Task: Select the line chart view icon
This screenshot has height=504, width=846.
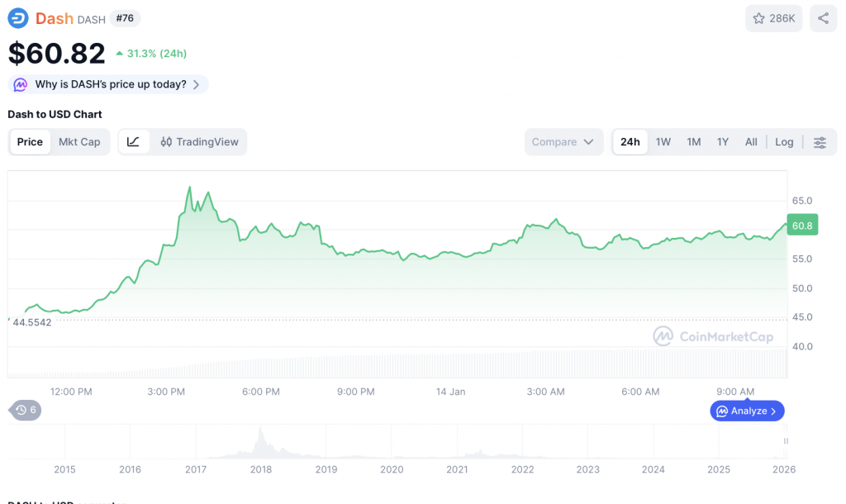Action: pos(134,142)
